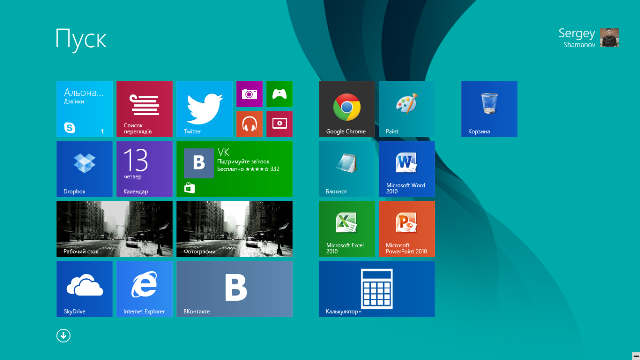Open the red reading list tile
Viewport: 640px width, 360px height.
point(144,109)
